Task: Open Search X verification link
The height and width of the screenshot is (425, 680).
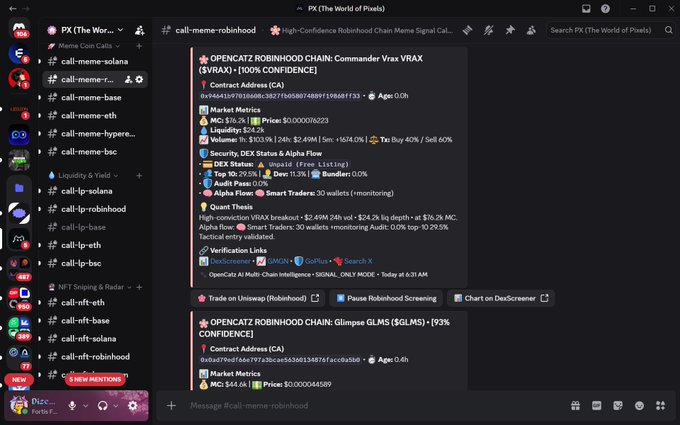Action: pos(358,261)
